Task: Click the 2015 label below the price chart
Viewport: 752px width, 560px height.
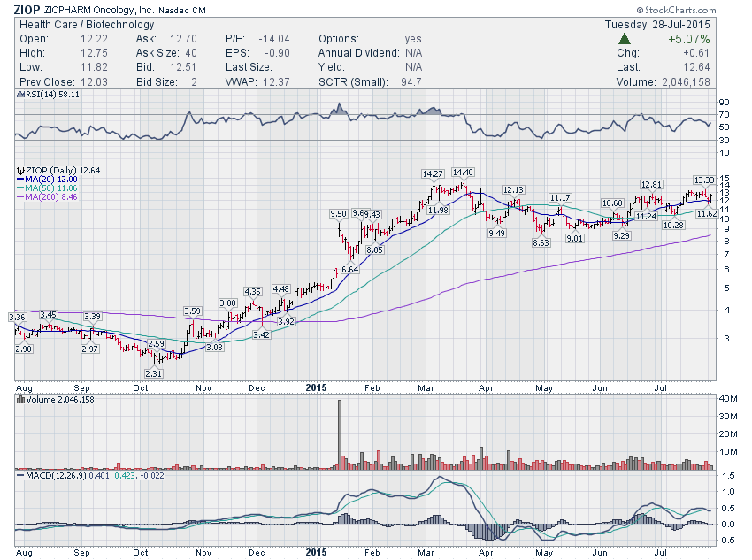Action: point(316,387)
